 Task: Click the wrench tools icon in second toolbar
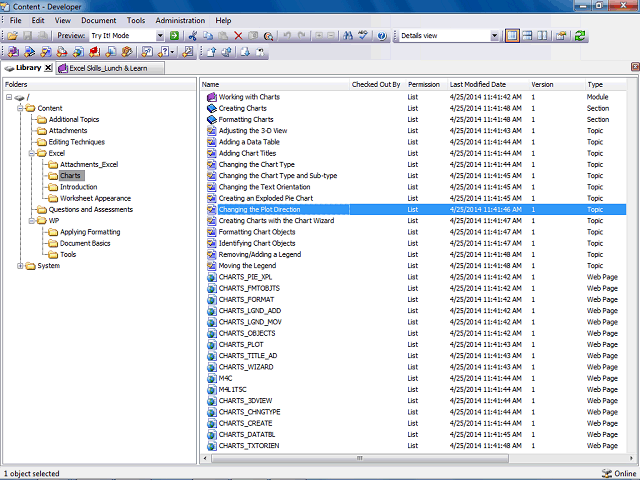coord(188,52)
